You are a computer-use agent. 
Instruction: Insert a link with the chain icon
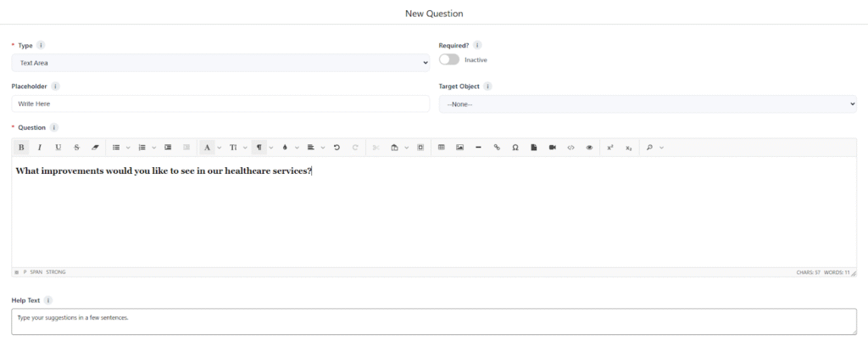(497, 148)
